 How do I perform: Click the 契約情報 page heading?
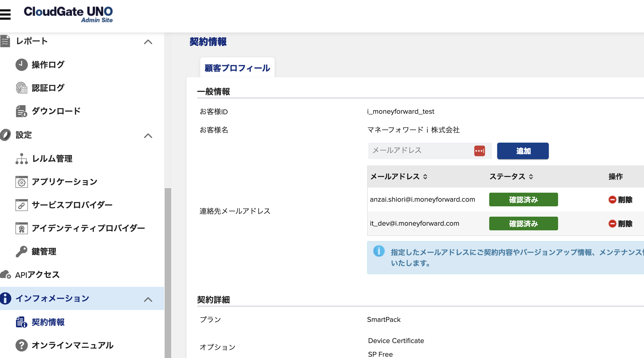click(x=208, y=42)
